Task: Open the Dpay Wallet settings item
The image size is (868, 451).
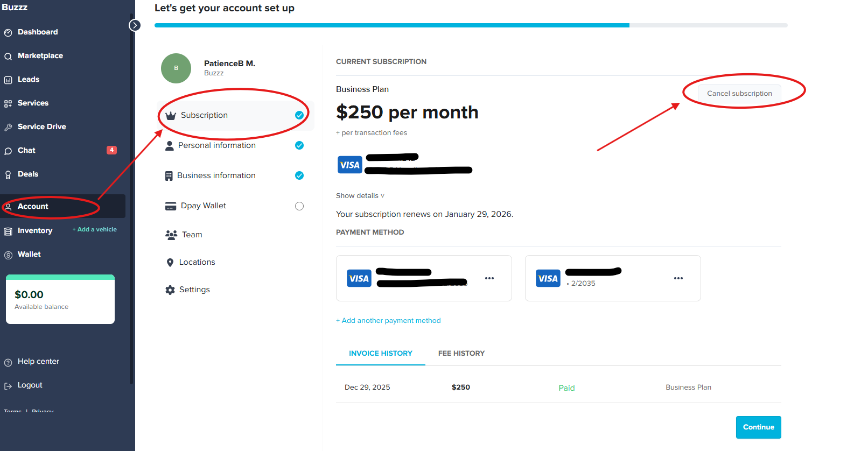Action: coord(203,206)
